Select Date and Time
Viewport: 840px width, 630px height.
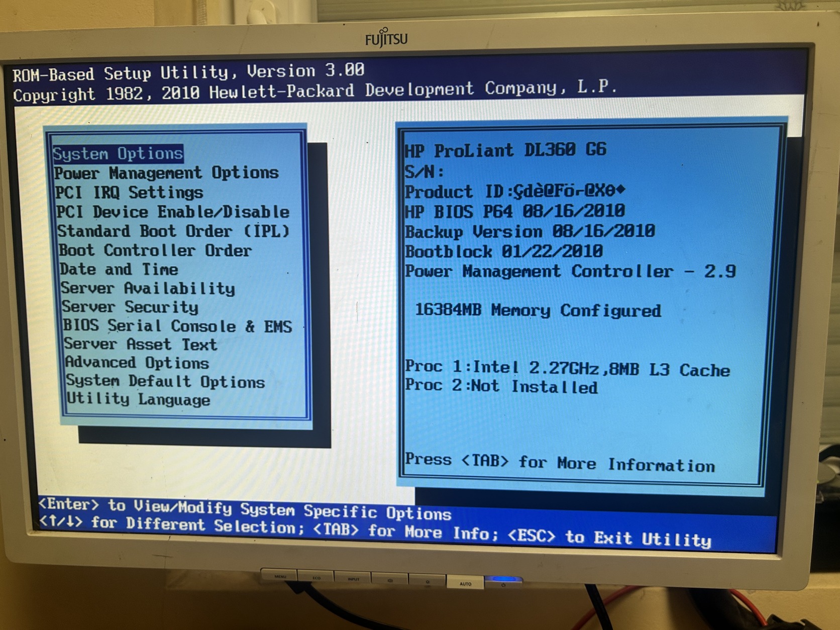[x=119, y=269]
